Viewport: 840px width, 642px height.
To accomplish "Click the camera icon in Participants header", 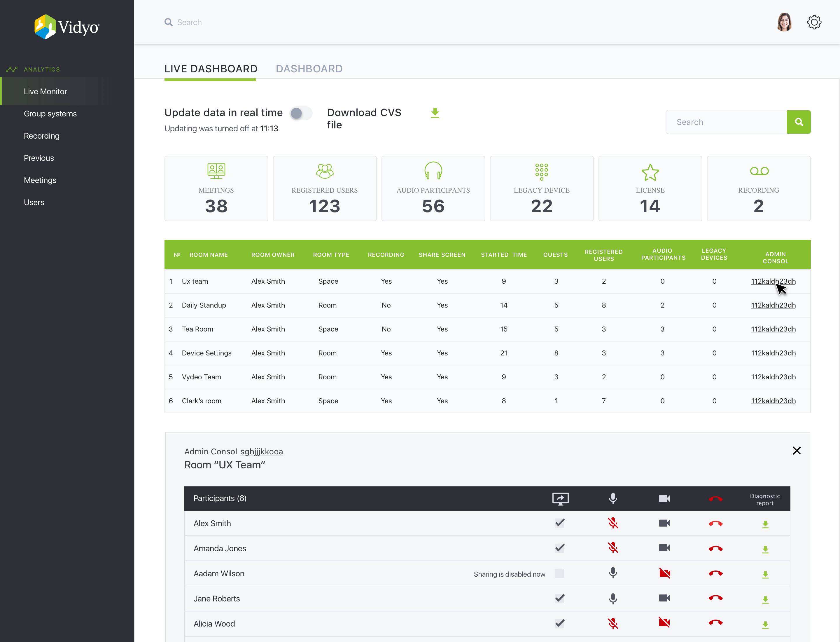I will tap(664, 499).
